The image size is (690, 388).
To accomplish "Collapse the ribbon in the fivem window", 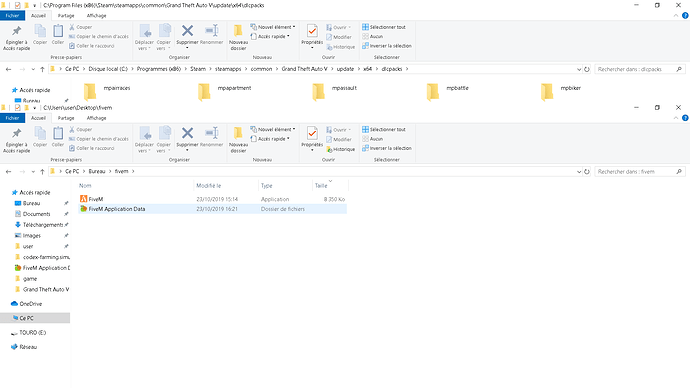I will pos(676,118).
